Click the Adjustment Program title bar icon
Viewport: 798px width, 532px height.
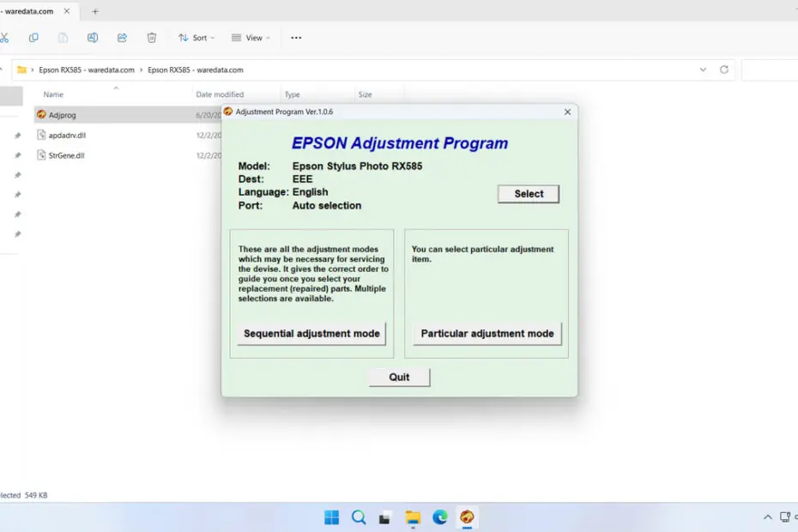(228, 112)
